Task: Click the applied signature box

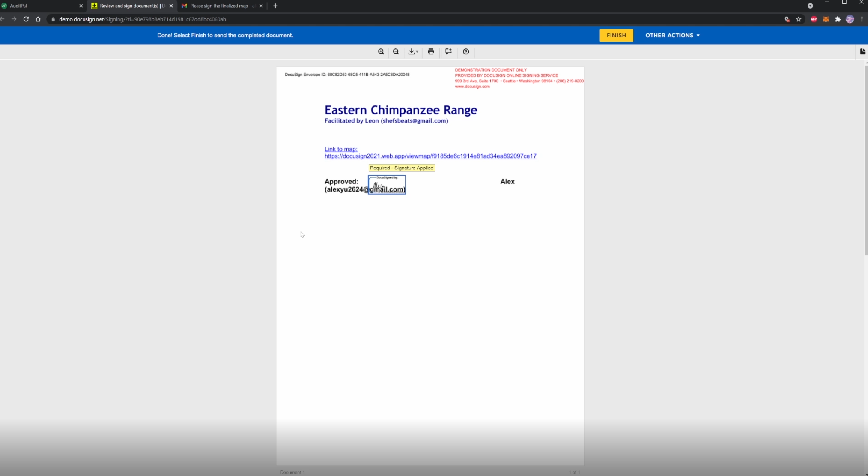Action: pyautogui.click(x=387, y=185)
